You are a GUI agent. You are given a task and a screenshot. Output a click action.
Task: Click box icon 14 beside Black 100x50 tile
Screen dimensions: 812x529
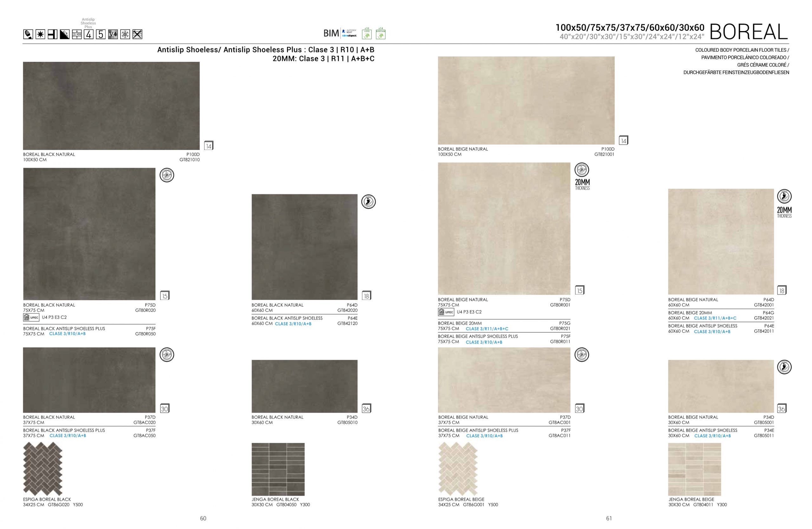[x=209, y=146]
